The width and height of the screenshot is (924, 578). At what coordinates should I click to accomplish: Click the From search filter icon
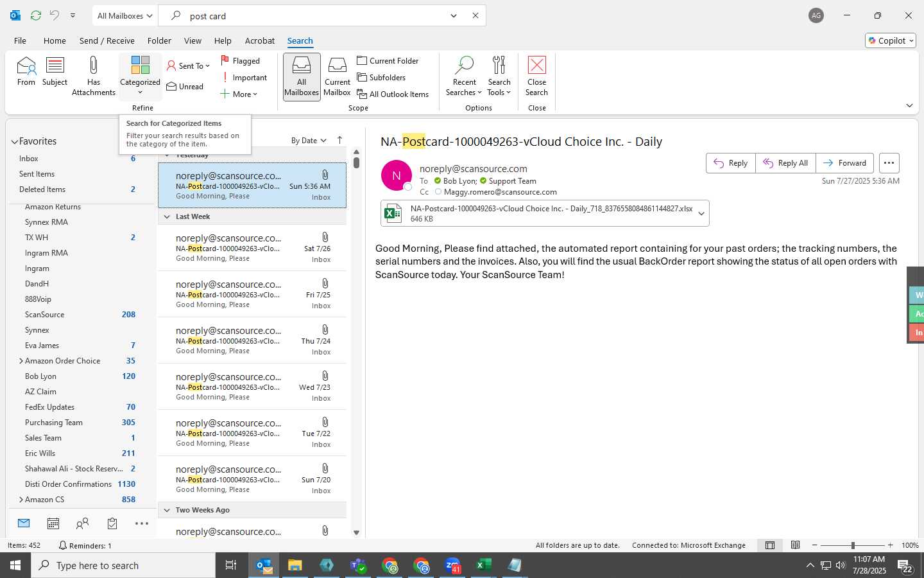pyautogui.click(x=26, y=71)
